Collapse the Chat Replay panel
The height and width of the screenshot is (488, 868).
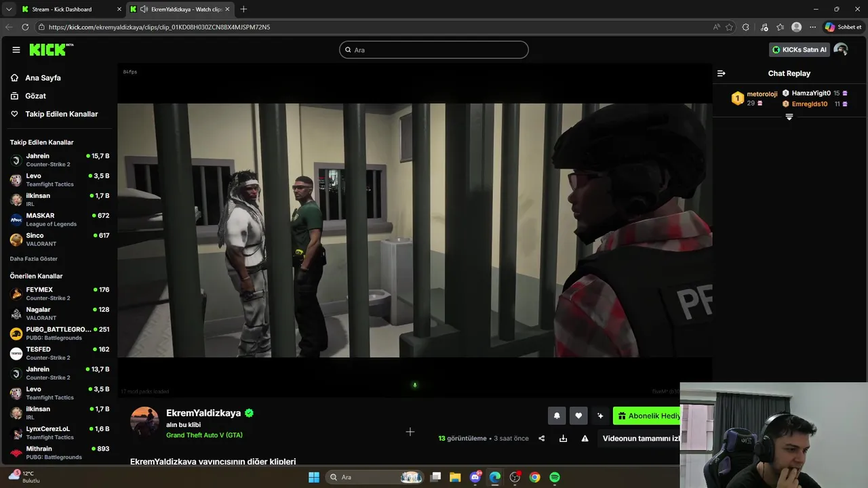pyautogui.click(x=722, y=73)
